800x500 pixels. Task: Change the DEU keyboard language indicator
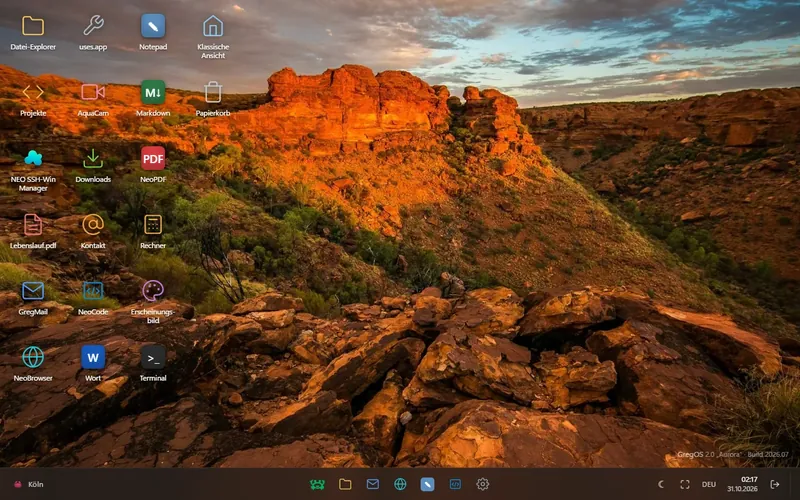pos(709,484)
